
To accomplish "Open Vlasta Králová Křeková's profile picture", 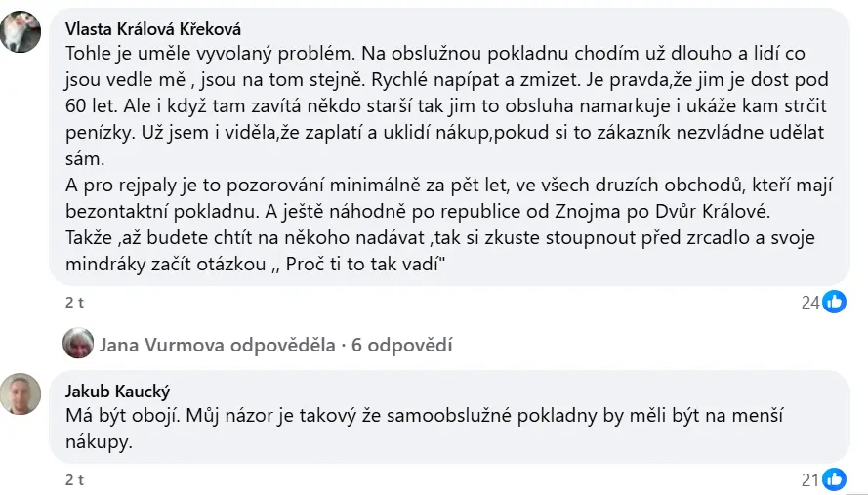I will click(21, 32).
